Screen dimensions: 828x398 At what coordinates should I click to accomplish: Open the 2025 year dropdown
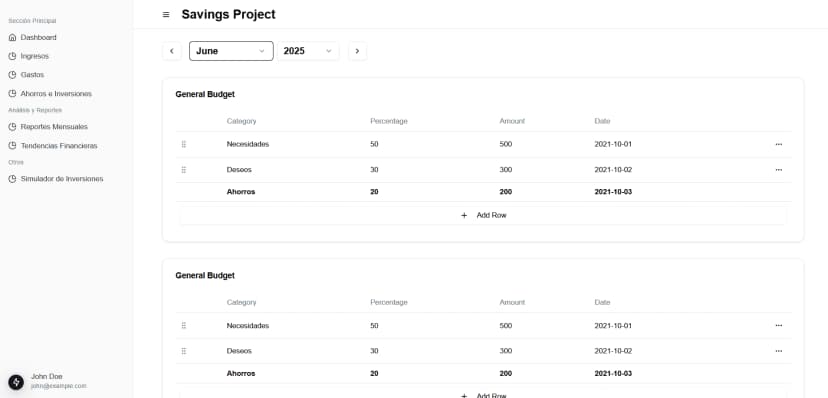[x=308, y=51]
